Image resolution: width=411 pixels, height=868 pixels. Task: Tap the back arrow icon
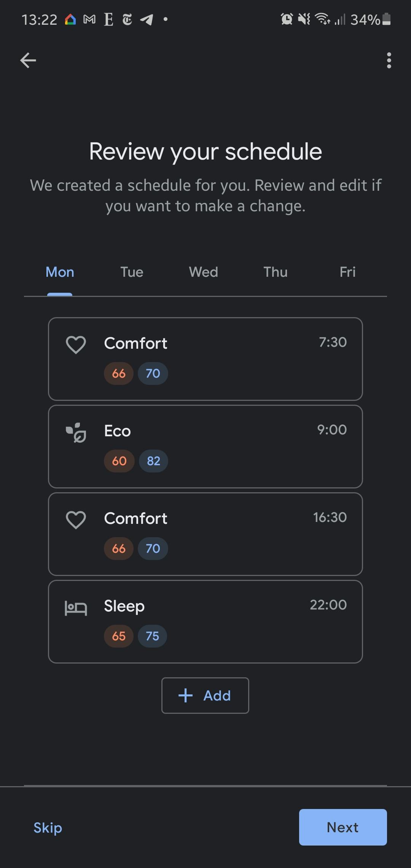tap(28, 60)
